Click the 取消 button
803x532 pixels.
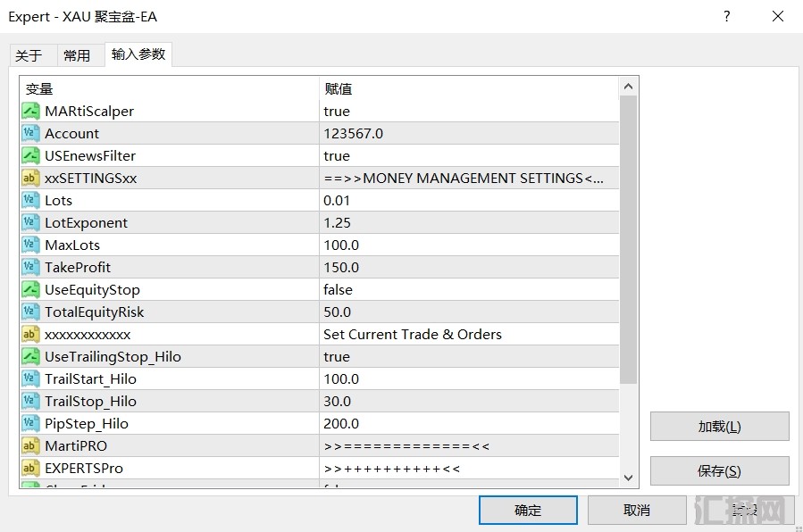[x=637, y=510]
